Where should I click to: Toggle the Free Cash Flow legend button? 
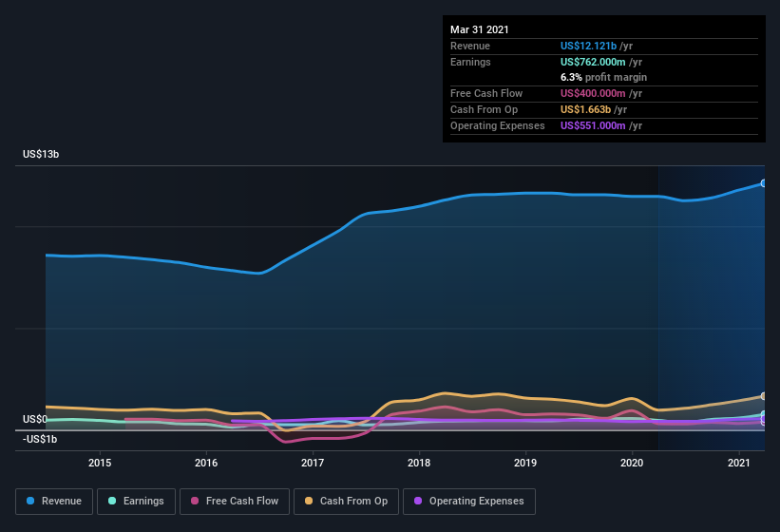[x=235, y=502]
